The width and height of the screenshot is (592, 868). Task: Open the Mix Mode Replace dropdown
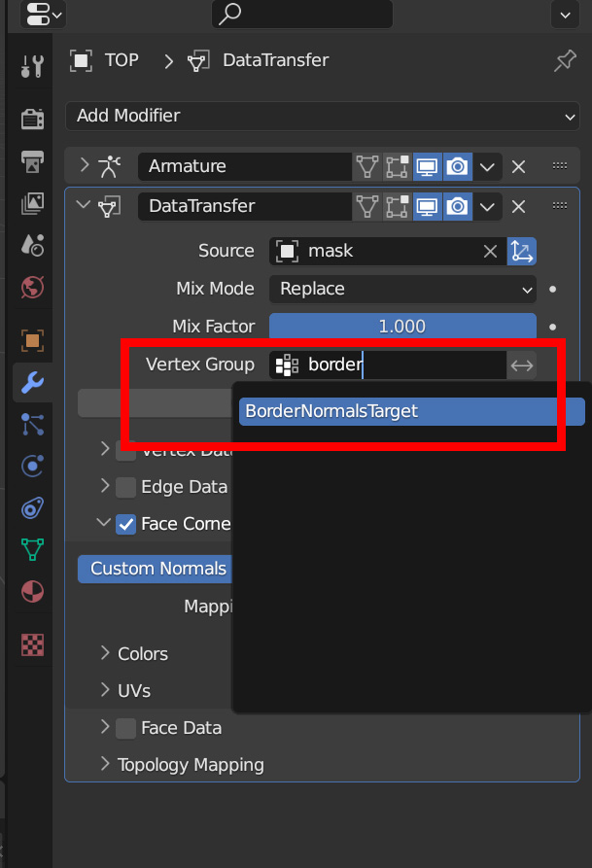(x=402, y=289)
